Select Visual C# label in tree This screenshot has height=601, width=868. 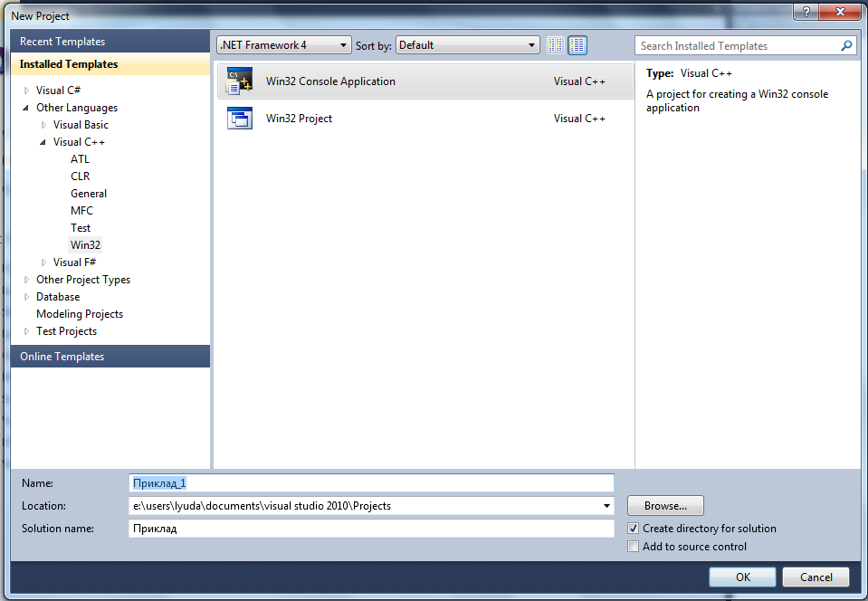(x=58, y=91)
